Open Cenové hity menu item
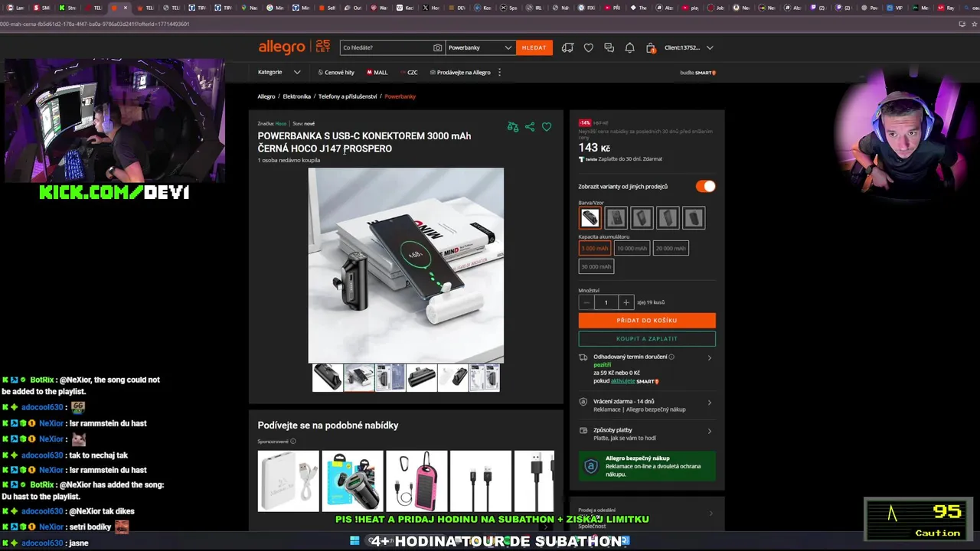This screenshot has width=980, height=551. click(336, 72)
